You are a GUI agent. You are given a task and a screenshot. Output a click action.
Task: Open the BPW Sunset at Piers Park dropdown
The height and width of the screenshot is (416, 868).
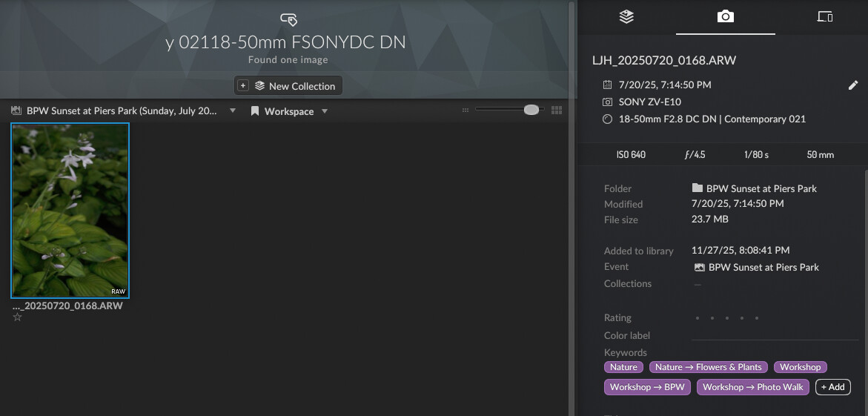(233, 111)
